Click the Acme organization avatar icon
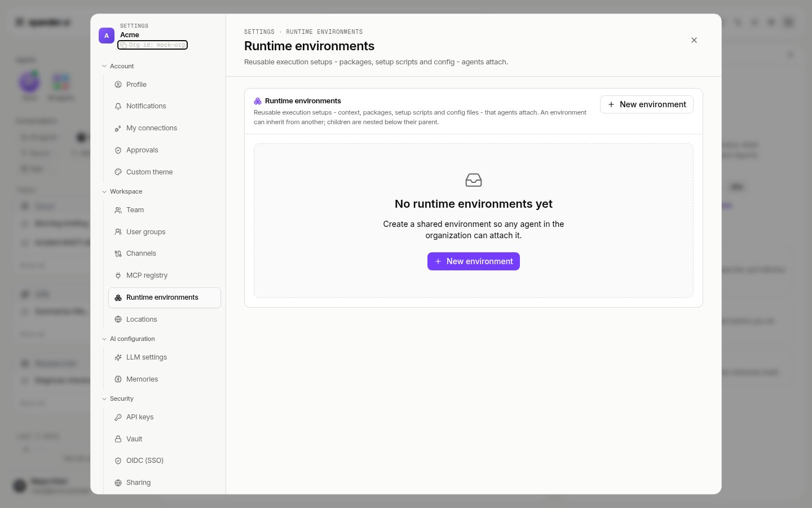 [x=107, y=36]
